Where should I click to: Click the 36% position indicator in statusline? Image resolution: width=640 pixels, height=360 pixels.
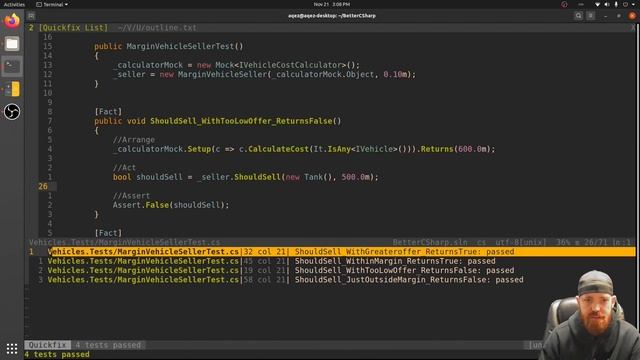563,242
